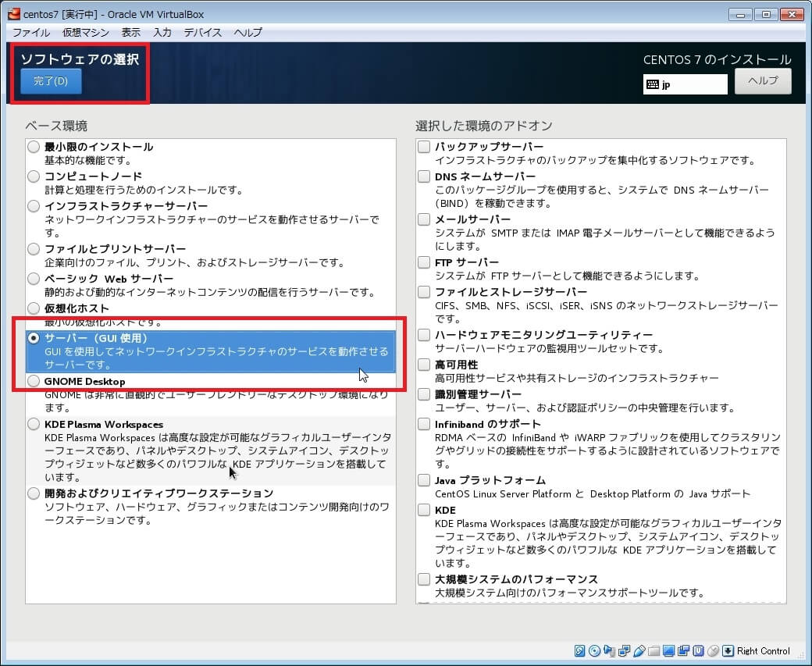Check the DNS ネームサーバー add-on
Screen dimensions: 812x666
[424, 176]
